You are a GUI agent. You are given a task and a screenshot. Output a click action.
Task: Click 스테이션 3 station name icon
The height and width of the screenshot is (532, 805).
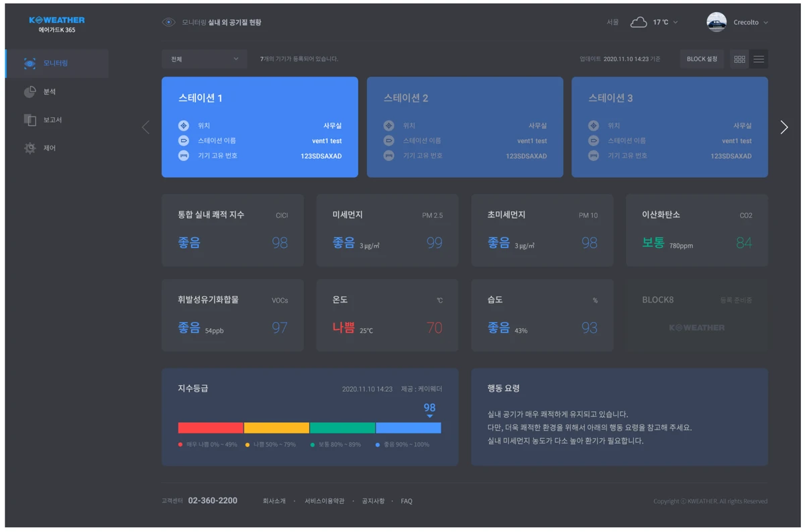(593, 141)
